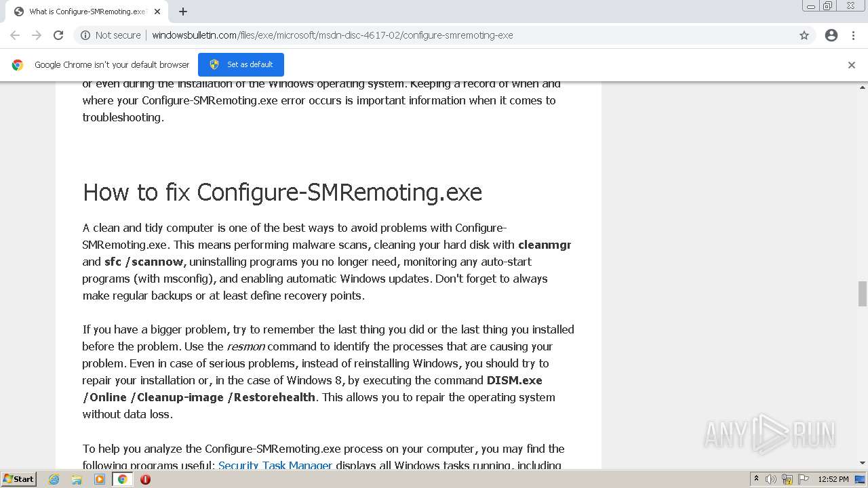Click the page scroll-up arrow
The width and height of the screenshot is (868, 488).
[x=863, y=87]
